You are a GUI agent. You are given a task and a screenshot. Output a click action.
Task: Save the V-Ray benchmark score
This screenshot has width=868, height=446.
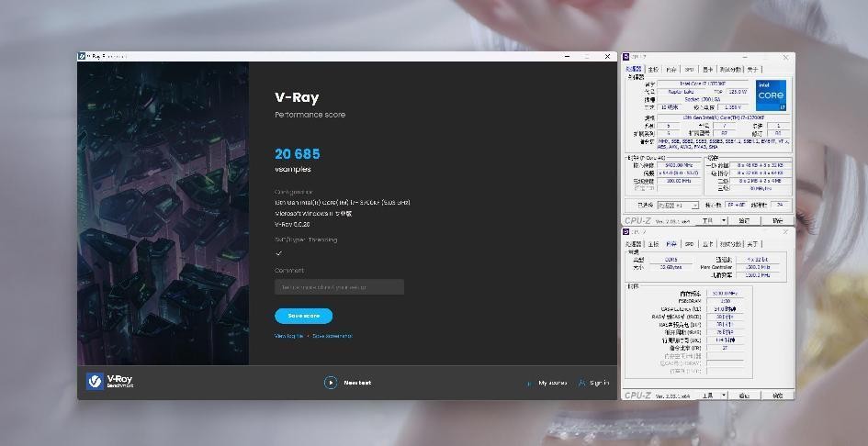303,316
